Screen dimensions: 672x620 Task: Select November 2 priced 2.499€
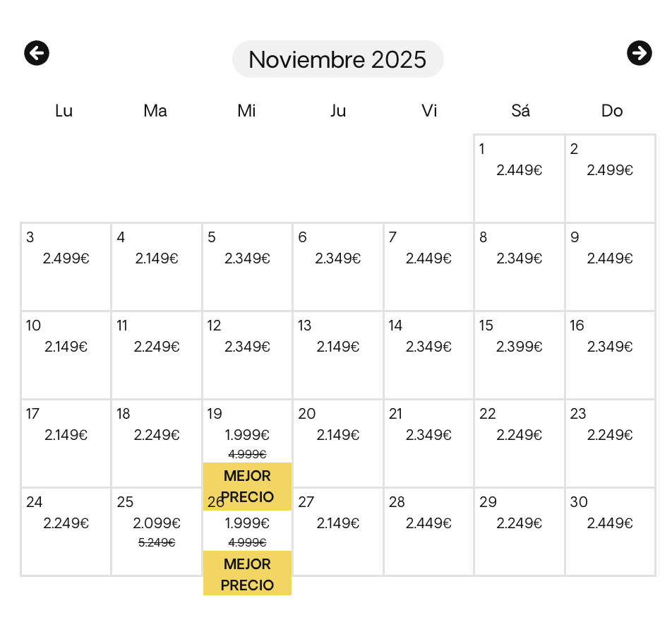pyautogui.click(x=610, y=179)
